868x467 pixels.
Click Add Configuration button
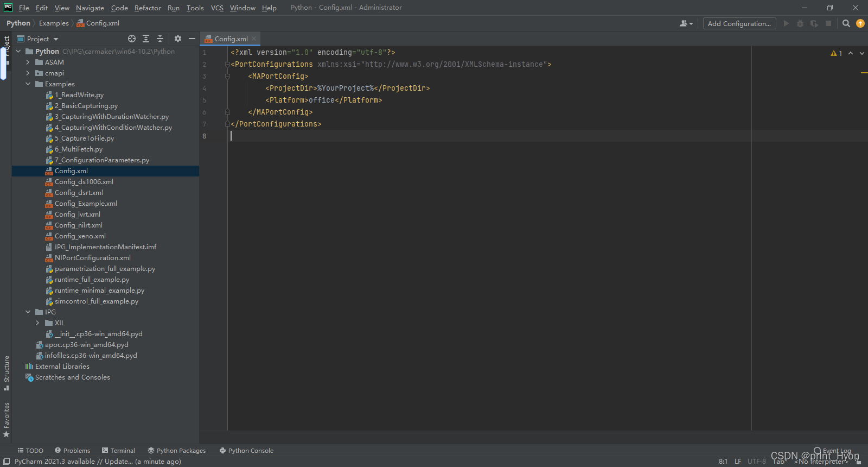739,23
